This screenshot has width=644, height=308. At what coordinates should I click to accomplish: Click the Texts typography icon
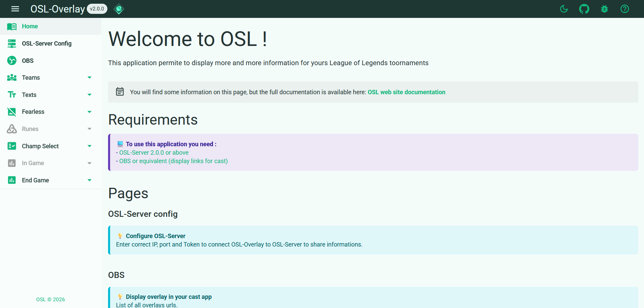(x=12, y=95)
